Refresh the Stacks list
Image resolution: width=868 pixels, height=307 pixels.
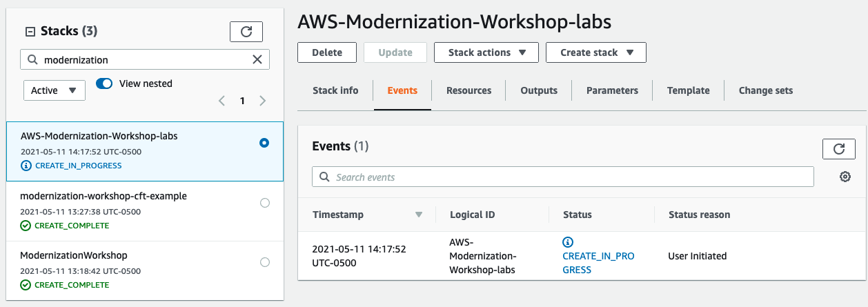246,32
